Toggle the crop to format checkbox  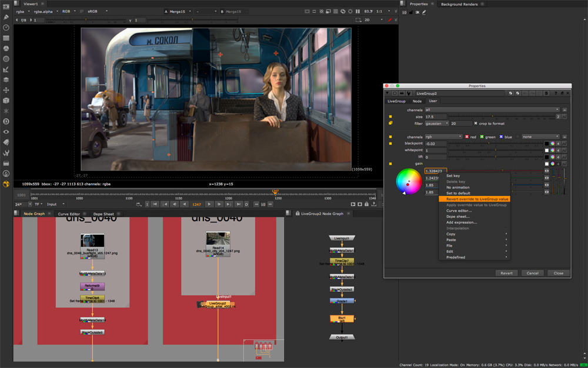pyautogui.click(x=476, y=124)
